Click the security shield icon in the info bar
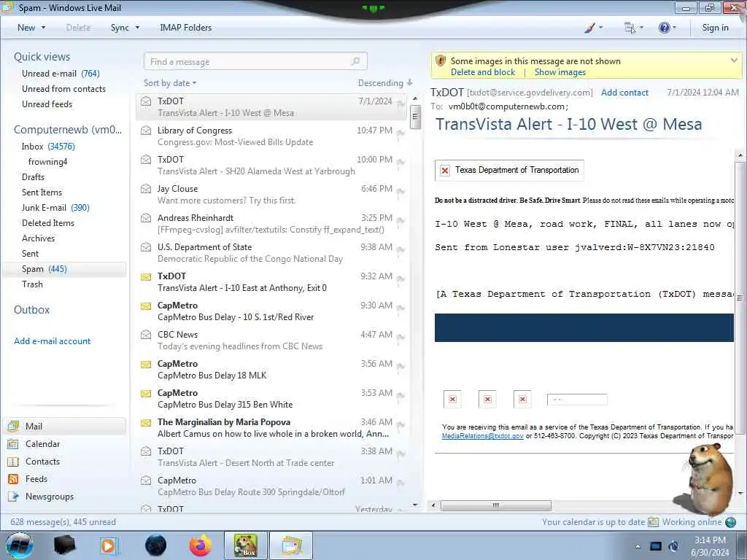Screen dimensions: 747x560 [x=441, y=61]
